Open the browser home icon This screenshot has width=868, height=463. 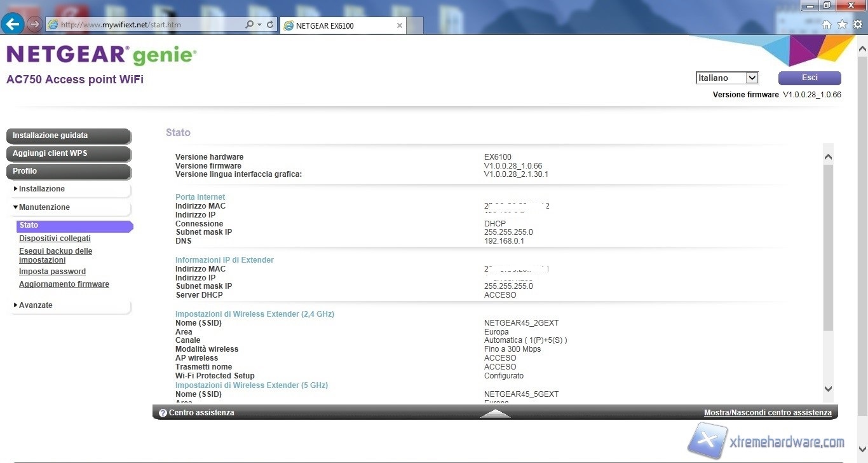click(827, 24)
